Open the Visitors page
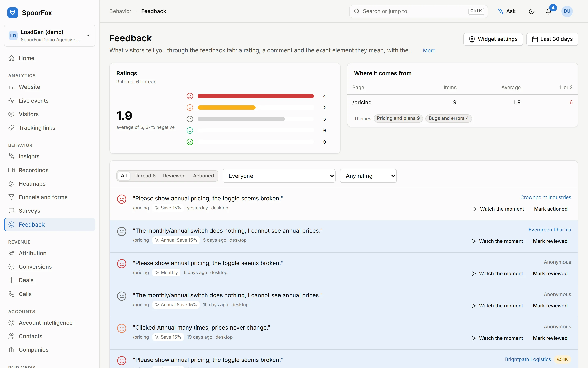Image resolution: width=588 pixels, height=368 pixels. [x=50, y=114]
